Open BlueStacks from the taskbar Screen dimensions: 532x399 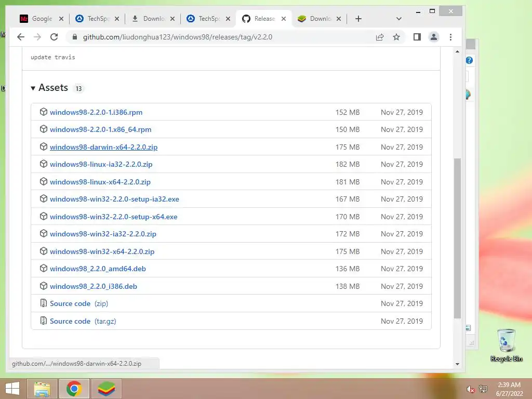coord(106,389)
